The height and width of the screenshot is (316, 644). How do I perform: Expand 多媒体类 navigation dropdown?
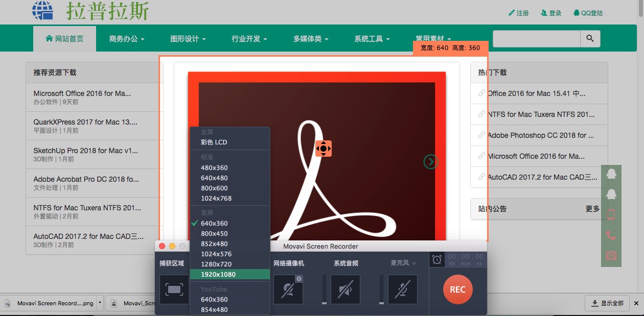tap(311, 39)
